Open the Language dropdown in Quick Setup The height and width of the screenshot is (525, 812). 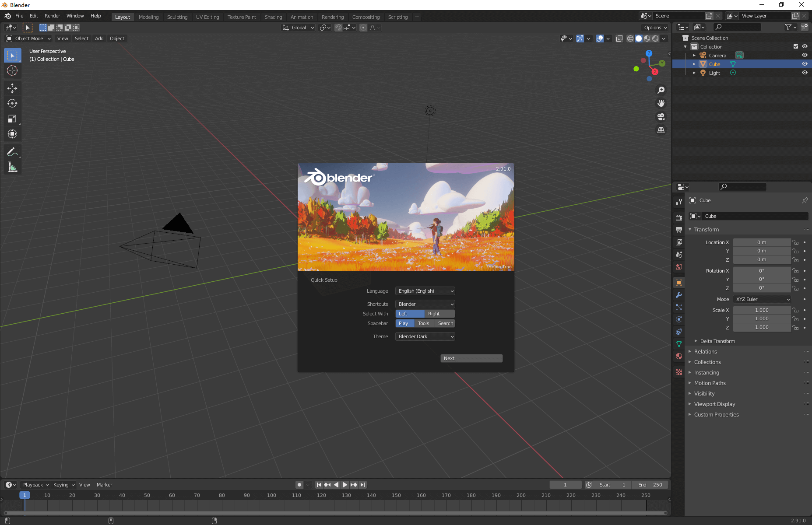[425, 291]
